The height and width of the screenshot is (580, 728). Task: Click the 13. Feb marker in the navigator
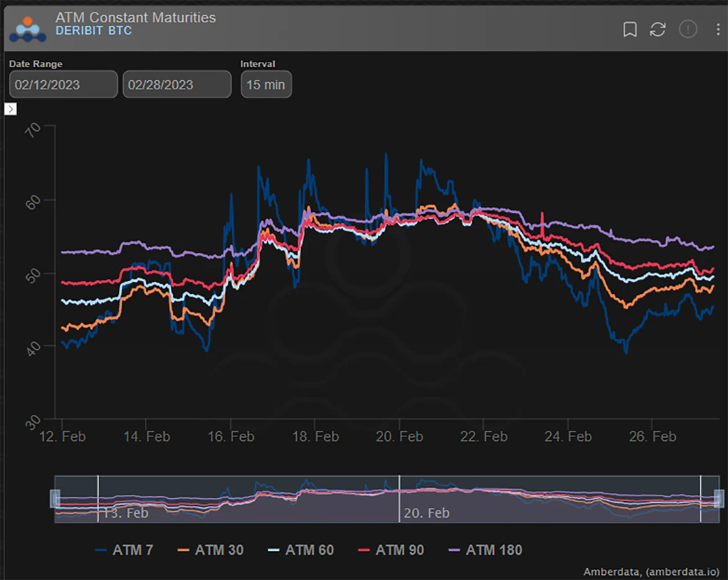[125, 513]
